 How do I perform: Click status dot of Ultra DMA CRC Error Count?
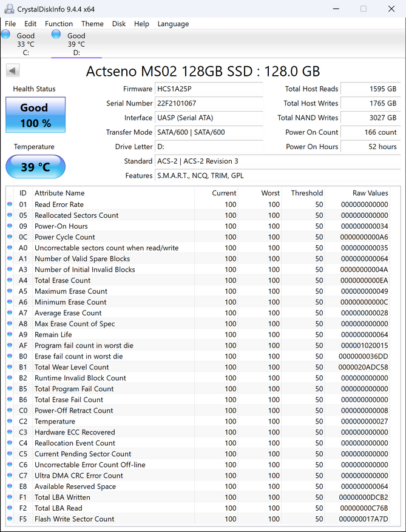10,476
